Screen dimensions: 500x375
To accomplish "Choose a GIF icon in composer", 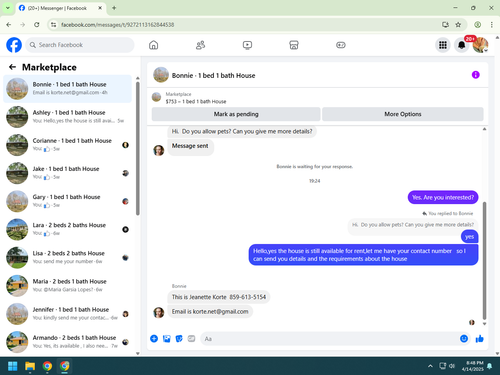I will click(x=191, y=339).
